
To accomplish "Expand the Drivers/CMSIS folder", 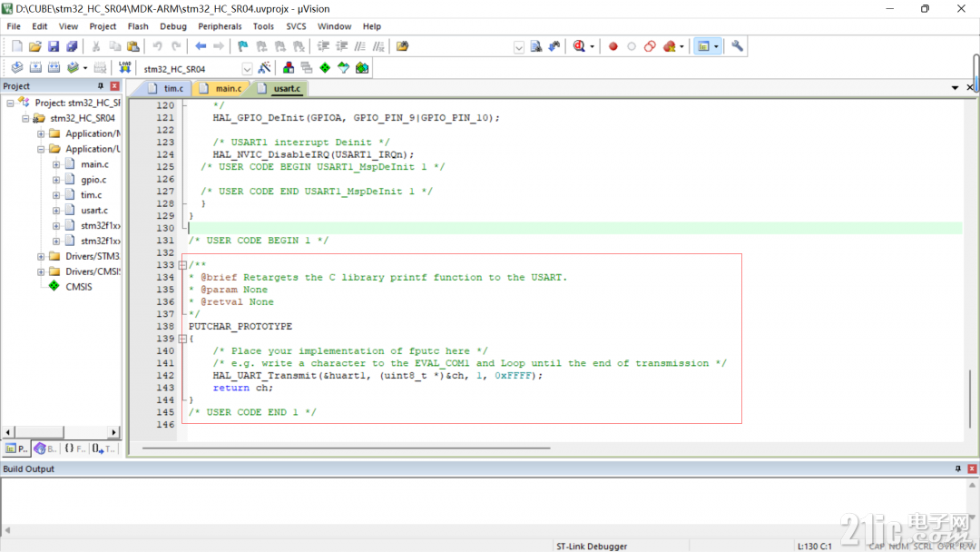I will tap(41, 272).
